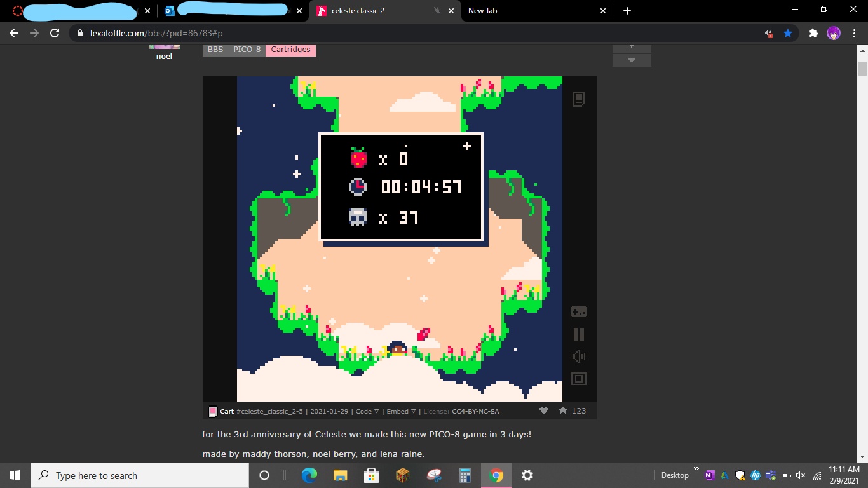The image size is (868, 488).
Task: Open Cortana circle icon
Action: tap(264, 475)
